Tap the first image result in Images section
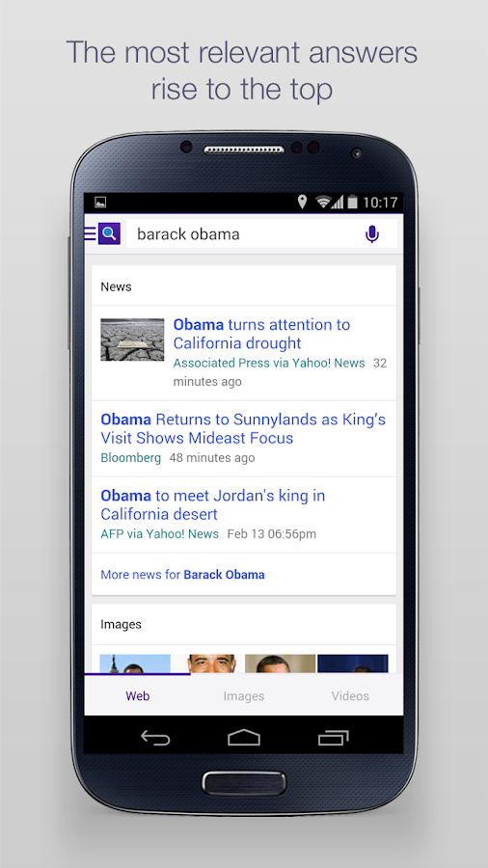Screen dimensions: 488x868 [135, 664]
